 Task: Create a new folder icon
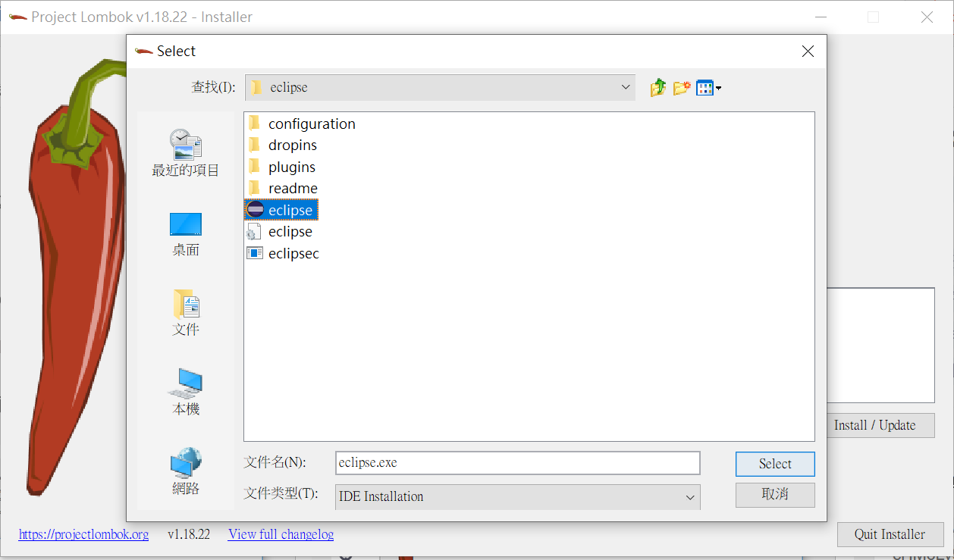[x=682, y=88]
